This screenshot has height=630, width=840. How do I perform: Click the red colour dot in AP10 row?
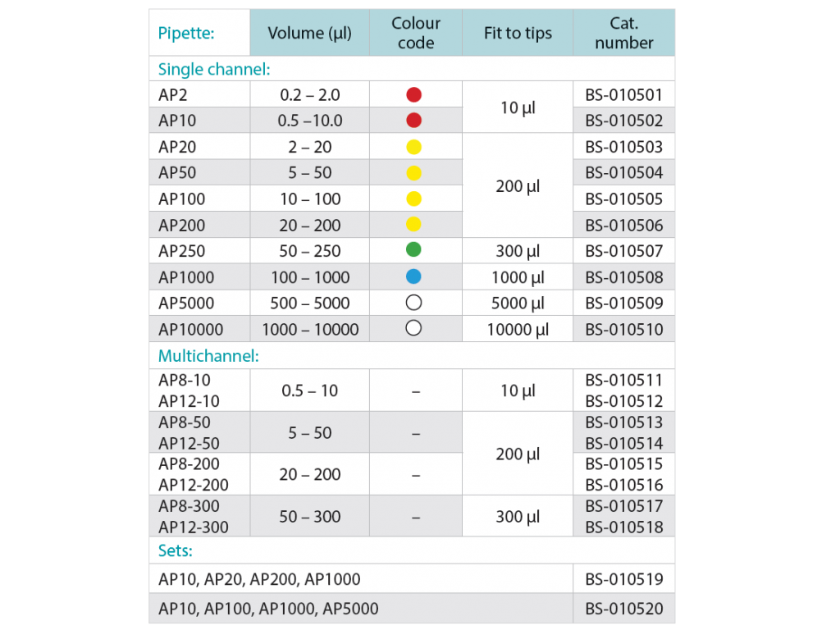pos(413,121)
